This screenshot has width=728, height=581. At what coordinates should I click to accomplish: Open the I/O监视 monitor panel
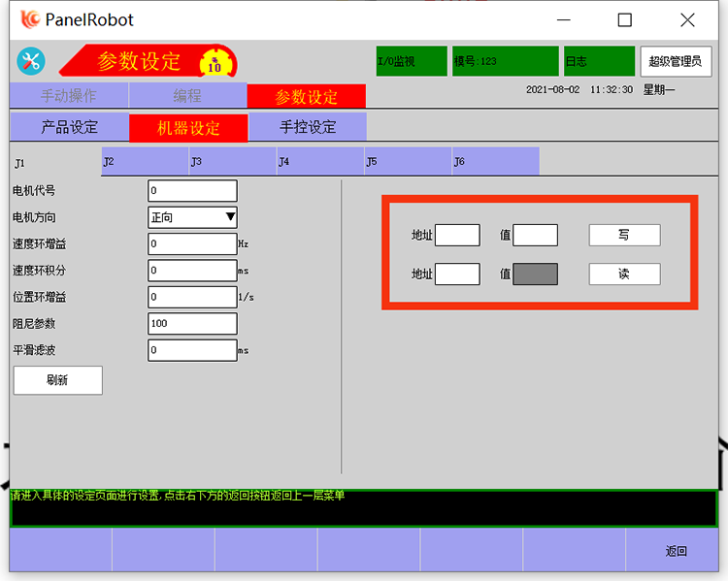click(412, 61)
